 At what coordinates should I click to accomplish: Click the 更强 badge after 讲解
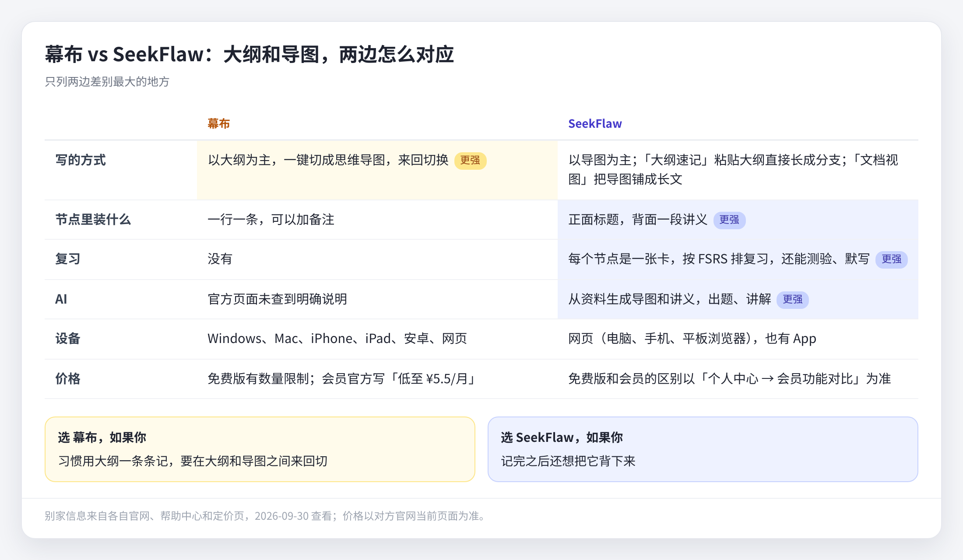click(792, 300)
